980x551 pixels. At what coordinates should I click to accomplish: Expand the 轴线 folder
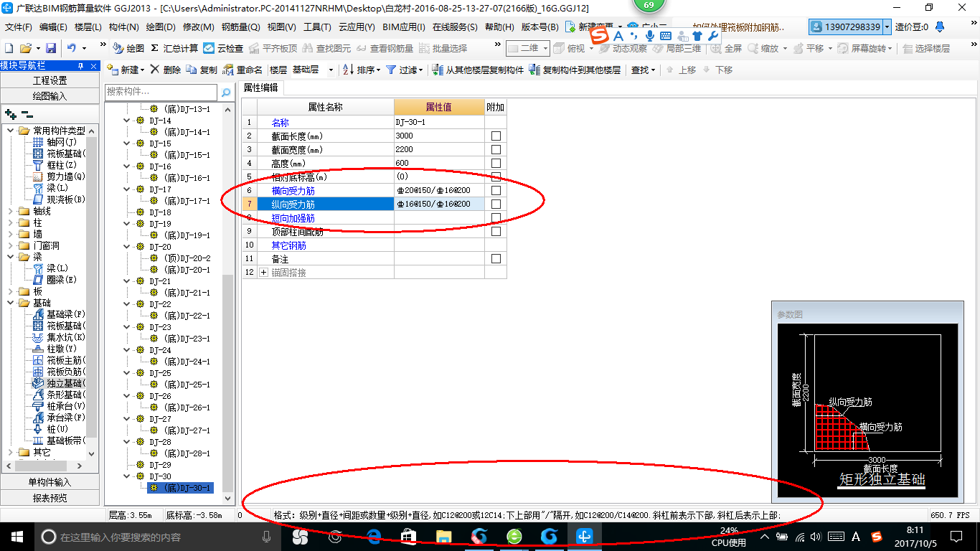[x=11, y=211]
